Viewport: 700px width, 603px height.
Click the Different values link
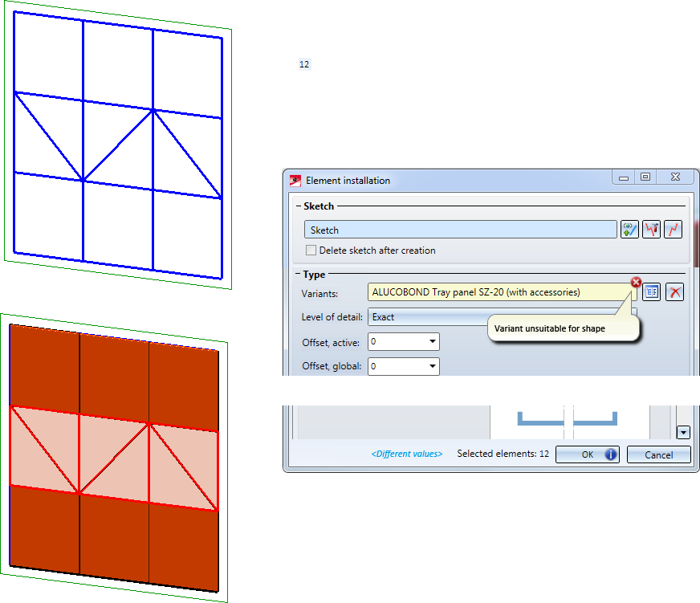(407, 454)
